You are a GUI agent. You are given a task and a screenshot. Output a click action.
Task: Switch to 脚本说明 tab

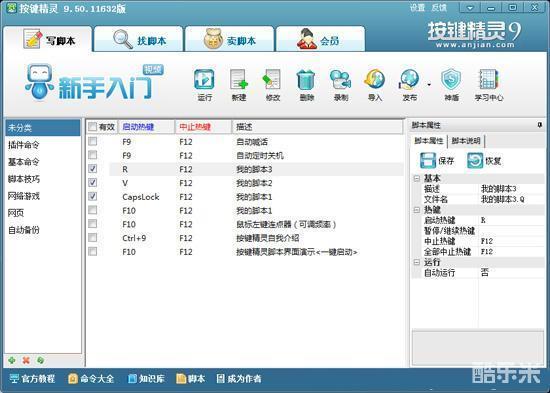[465, 141]
